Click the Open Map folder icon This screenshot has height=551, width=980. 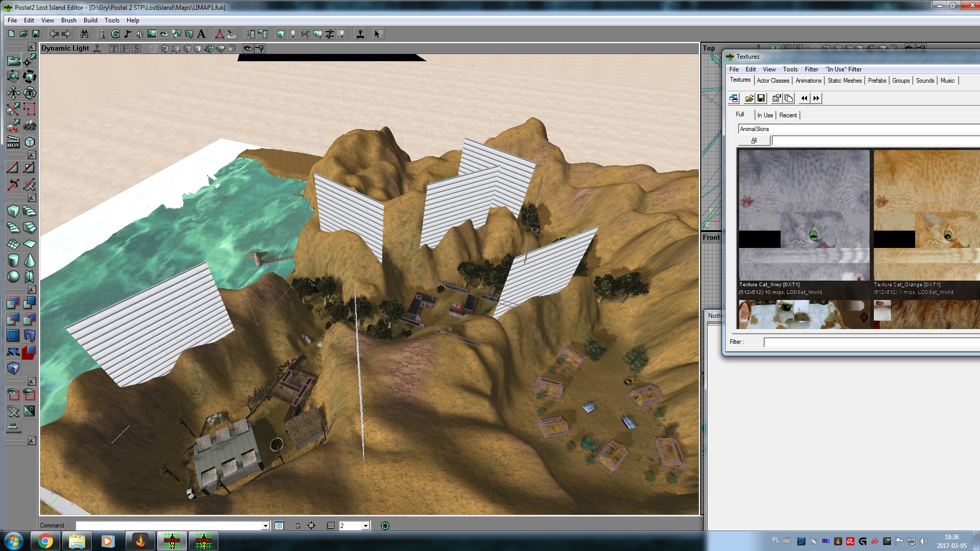click(x=23, y=34)
